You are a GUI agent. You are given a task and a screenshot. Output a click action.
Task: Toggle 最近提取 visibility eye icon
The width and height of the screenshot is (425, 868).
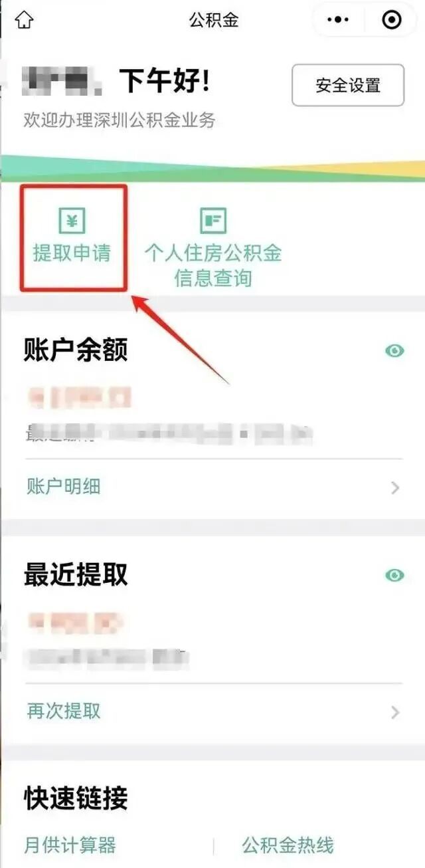(x=394, y=575)
